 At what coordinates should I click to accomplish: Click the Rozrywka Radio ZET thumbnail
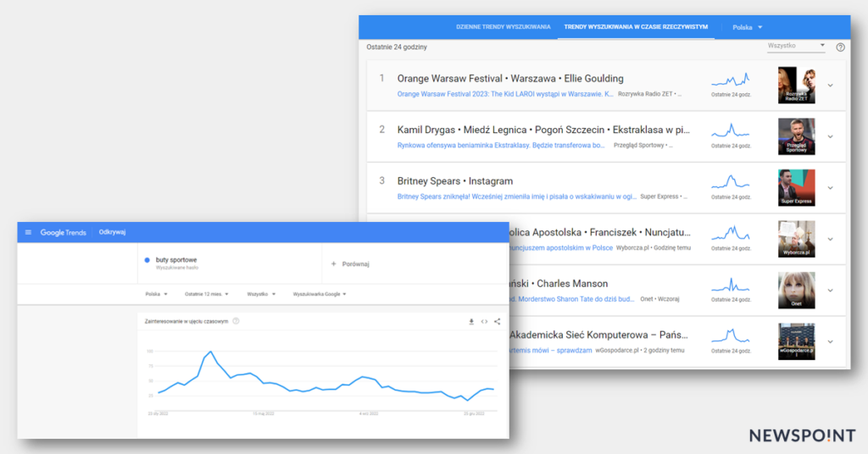click(796, 86)
